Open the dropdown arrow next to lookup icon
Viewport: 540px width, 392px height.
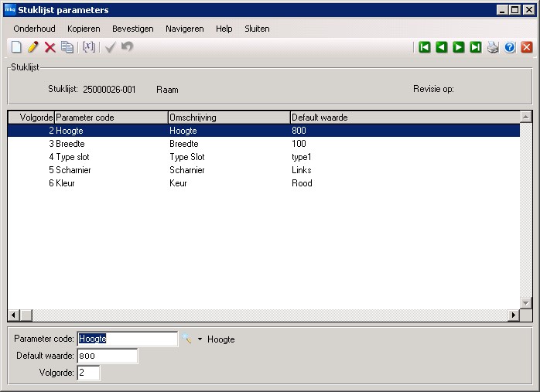[x=200, y=339]
